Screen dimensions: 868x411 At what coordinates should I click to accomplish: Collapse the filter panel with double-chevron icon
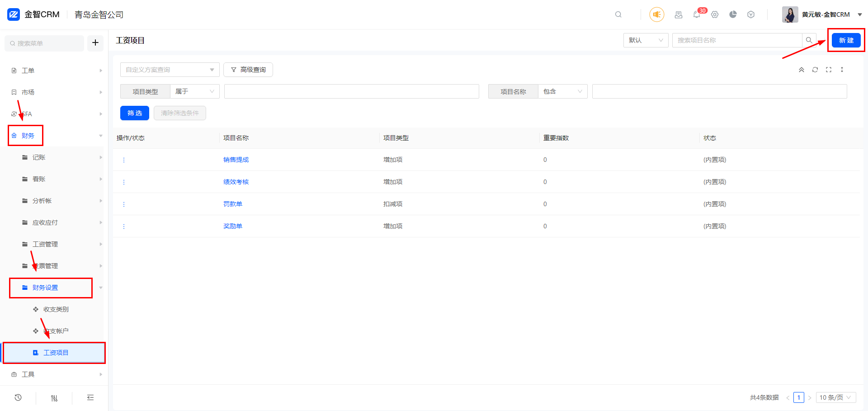click(802, 70)
